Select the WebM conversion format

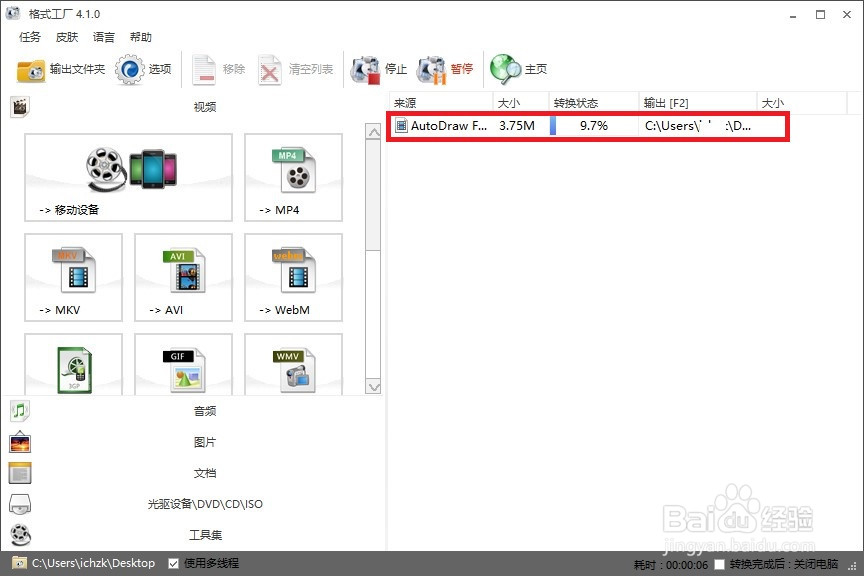[293, 277]
